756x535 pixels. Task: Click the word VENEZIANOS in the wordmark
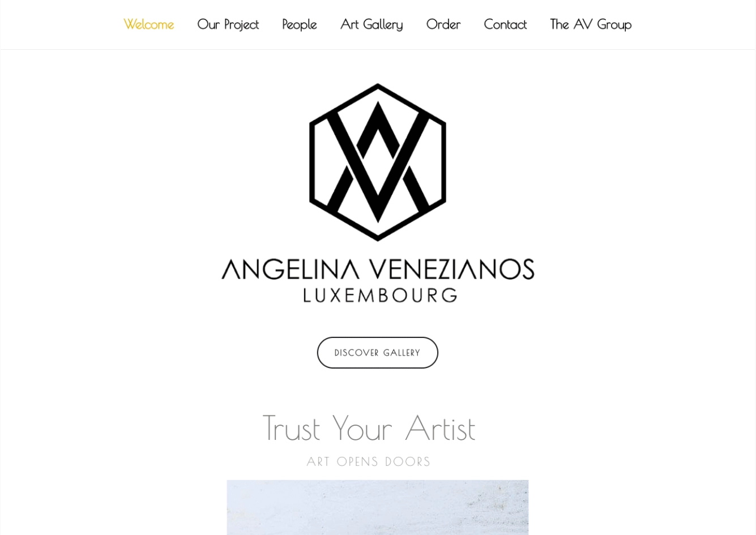[x=451, y=269]
